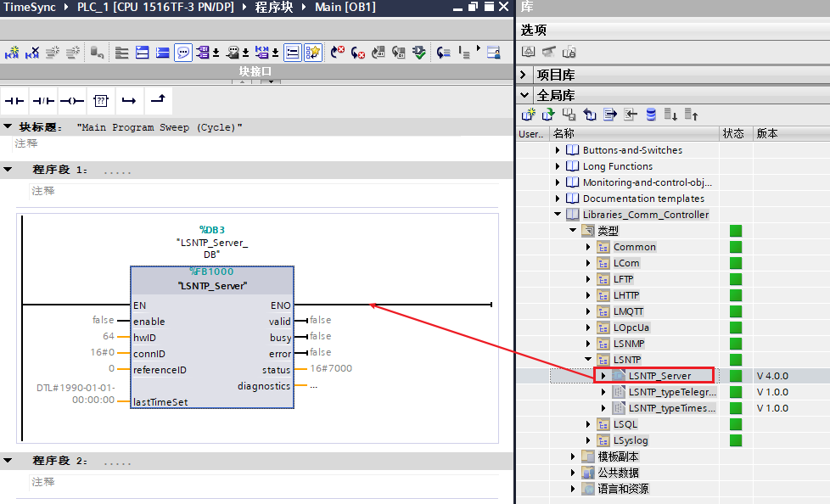Collapse the LSNTP folder
The image size is (830, 504).
[588, 360]
